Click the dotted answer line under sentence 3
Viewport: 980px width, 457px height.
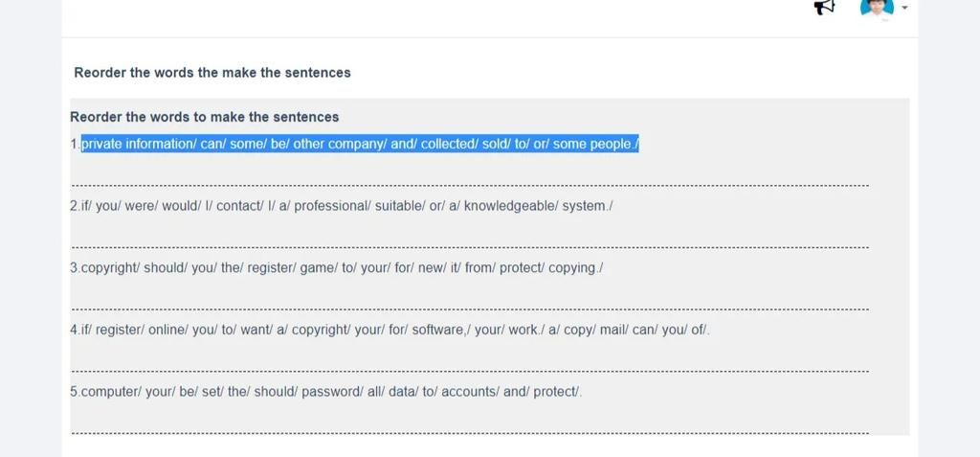point(470,309)
